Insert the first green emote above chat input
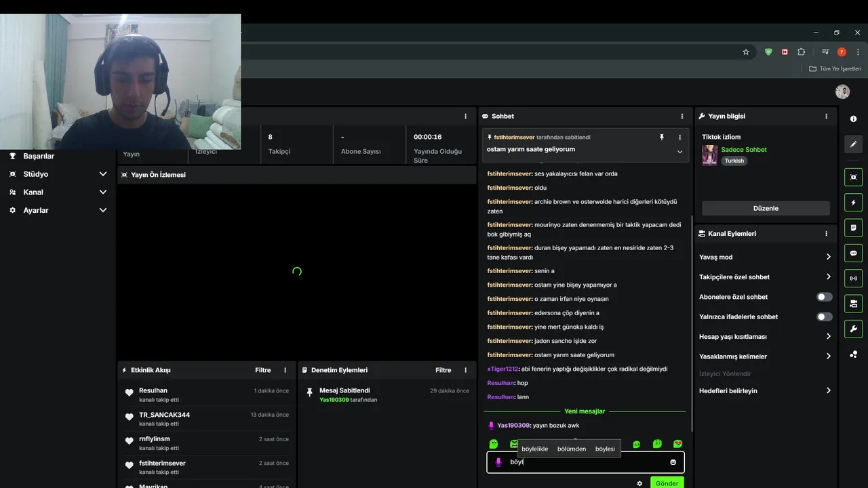The image size is (868, 488). [x=494, y=444]
